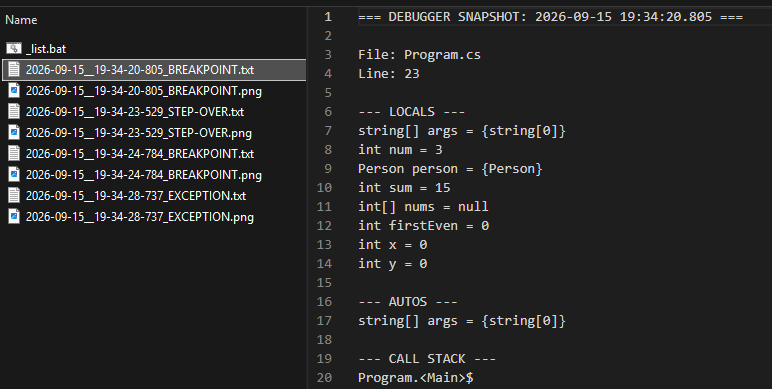Click the 'int x = 0' line

point(393,244)
